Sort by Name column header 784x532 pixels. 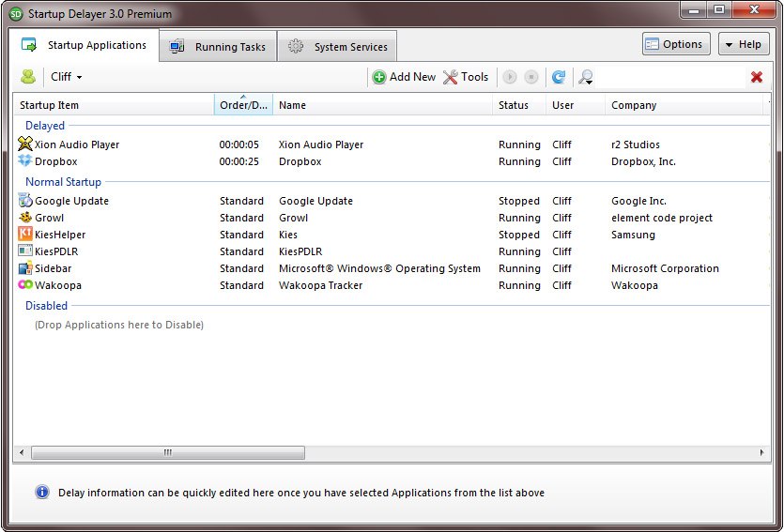(382, 105)
